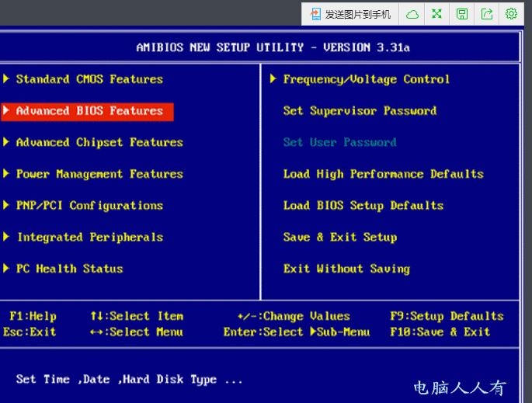
Task: Open PNP/PCI Configurations
Action: (89, 206)
